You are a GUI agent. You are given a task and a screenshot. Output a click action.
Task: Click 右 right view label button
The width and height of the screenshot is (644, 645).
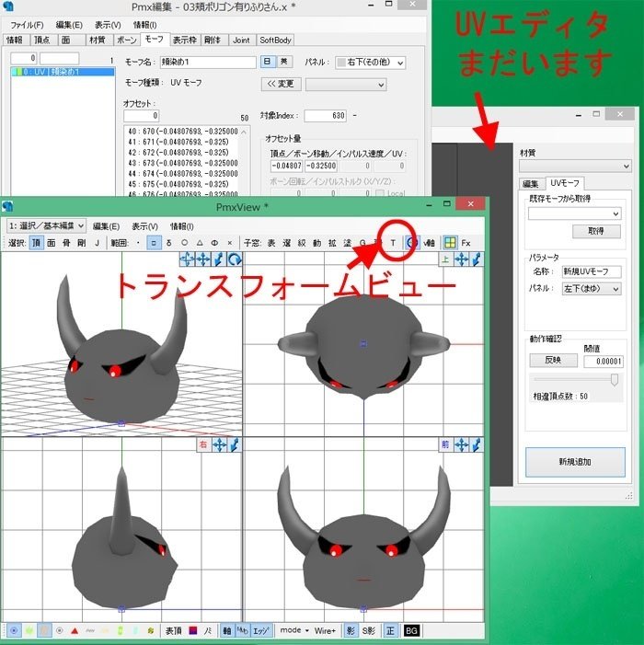[203, 444]
